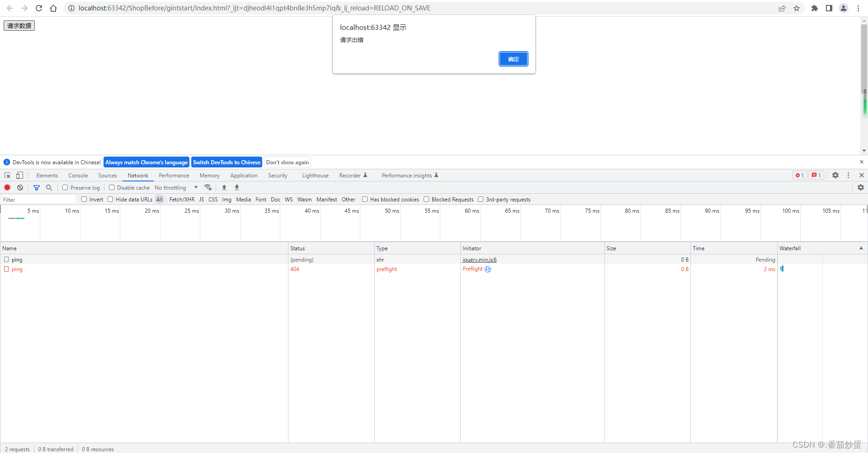The width and height of the screenshot is (868, 453).
Task: Click Don't show again
Action: [288, 162]
